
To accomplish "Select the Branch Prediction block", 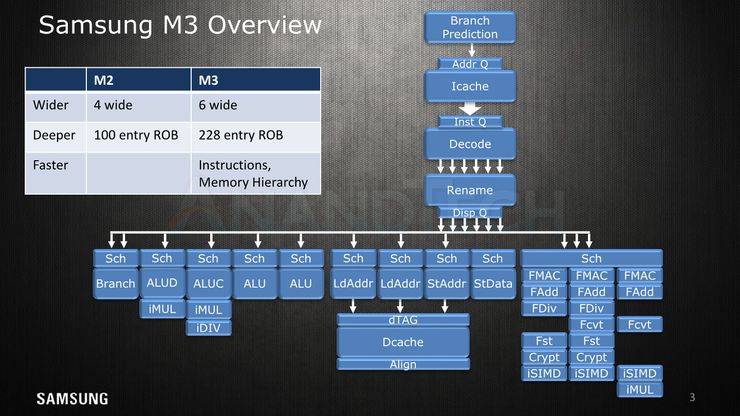I will tap(470, 27).
